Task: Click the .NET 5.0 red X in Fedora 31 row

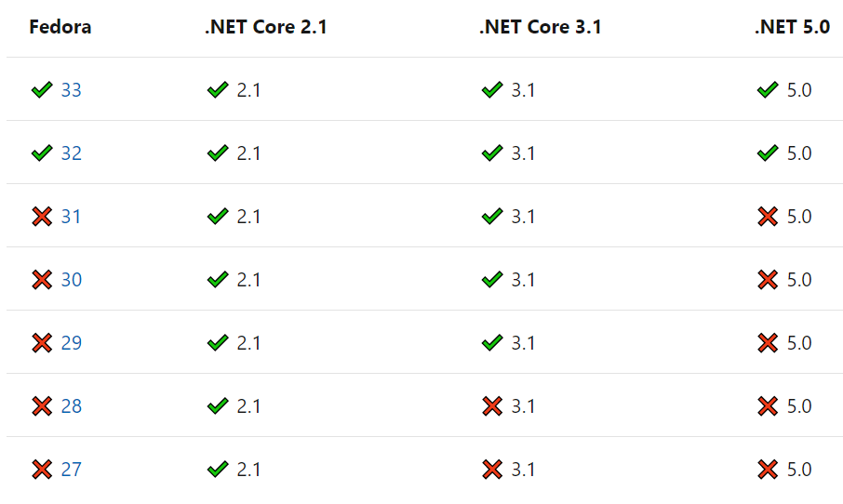Action: tap(768, 217)
